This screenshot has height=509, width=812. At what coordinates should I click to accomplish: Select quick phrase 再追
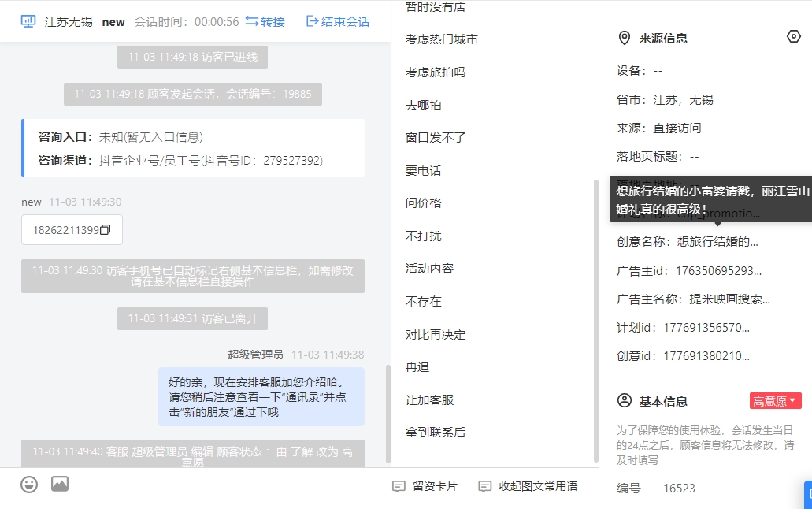tap(417, 367)
